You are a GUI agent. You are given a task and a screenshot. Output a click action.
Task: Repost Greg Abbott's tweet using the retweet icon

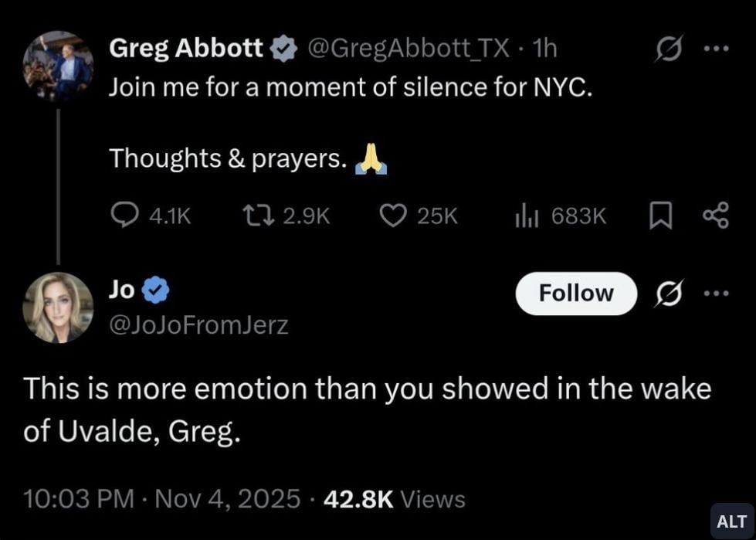[255, 216]
